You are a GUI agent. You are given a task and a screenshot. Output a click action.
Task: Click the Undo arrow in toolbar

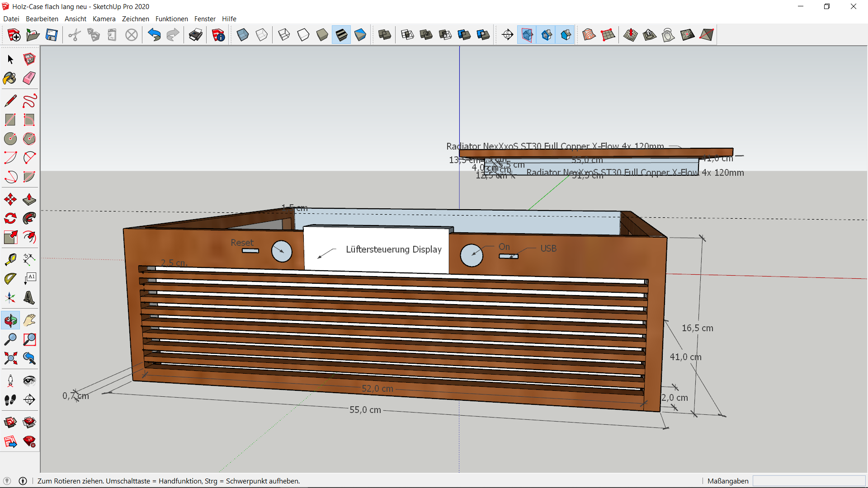click(x=154, y=35)
